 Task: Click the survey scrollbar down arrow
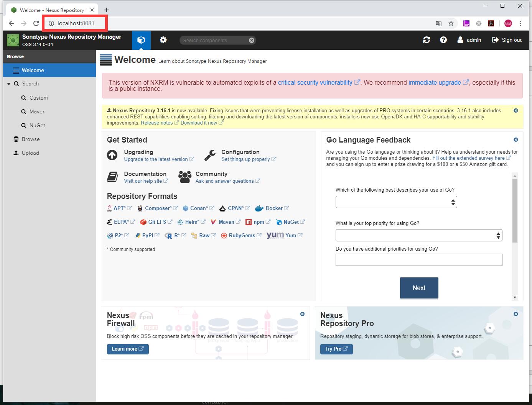pos(515,297)
